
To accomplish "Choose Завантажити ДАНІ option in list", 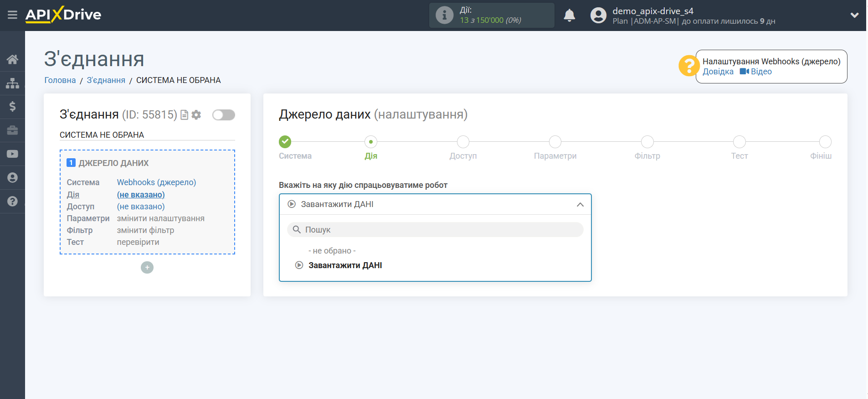I will (345, 265).
